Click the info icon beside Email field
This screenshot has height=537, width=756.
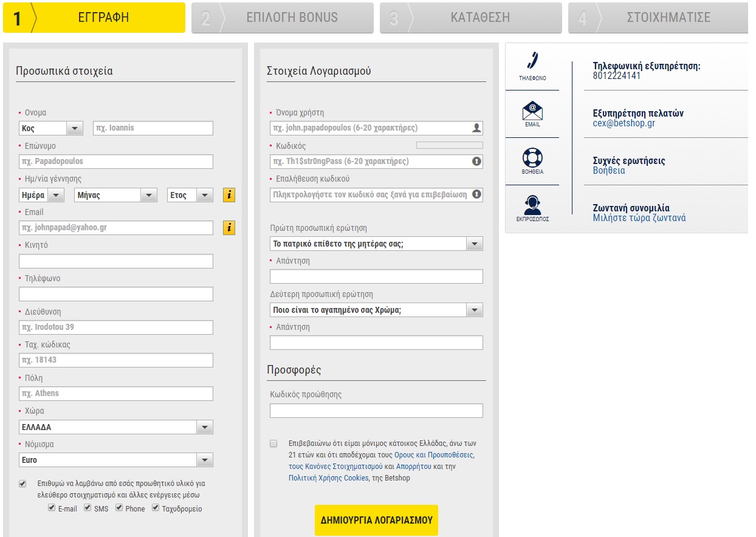click(229, 228)
